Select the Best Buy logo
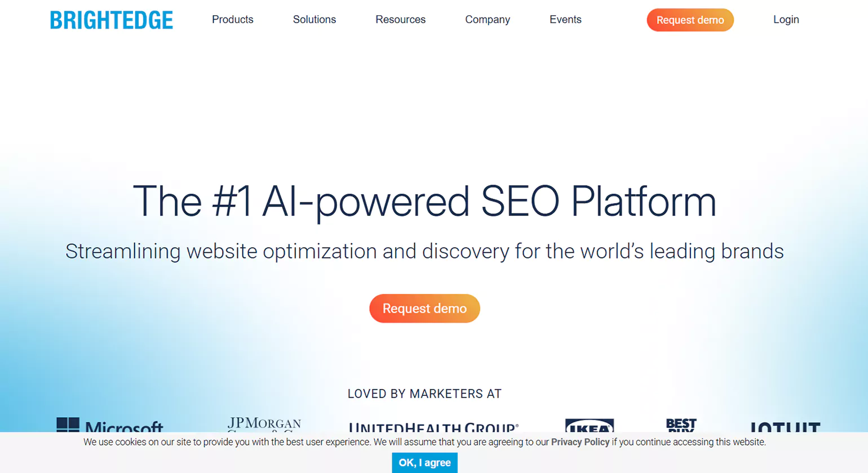Image resolution: width=868 pixels, height=473 pixels. tap(681, 425)
